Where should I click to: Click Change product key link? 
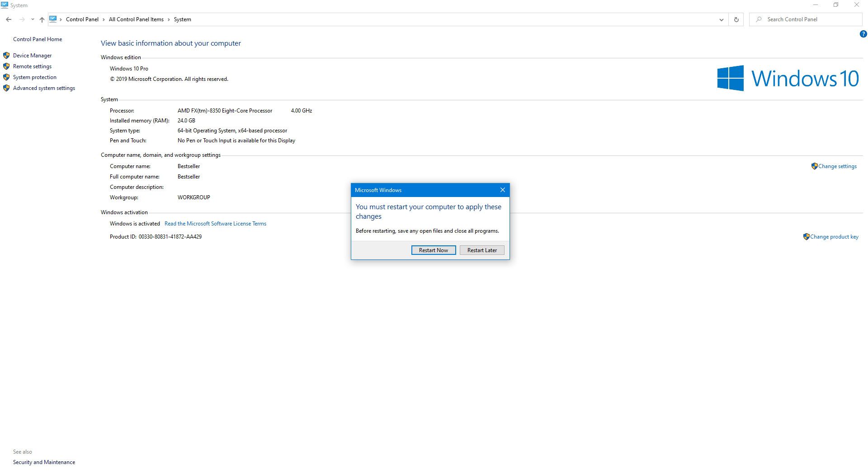click(834, 237)
